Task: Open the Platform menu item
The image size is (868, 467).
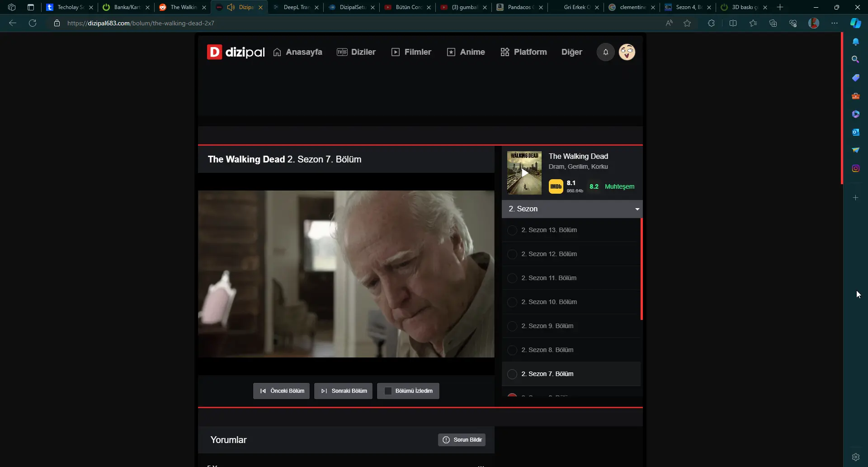Action: (x=524, y=52)
